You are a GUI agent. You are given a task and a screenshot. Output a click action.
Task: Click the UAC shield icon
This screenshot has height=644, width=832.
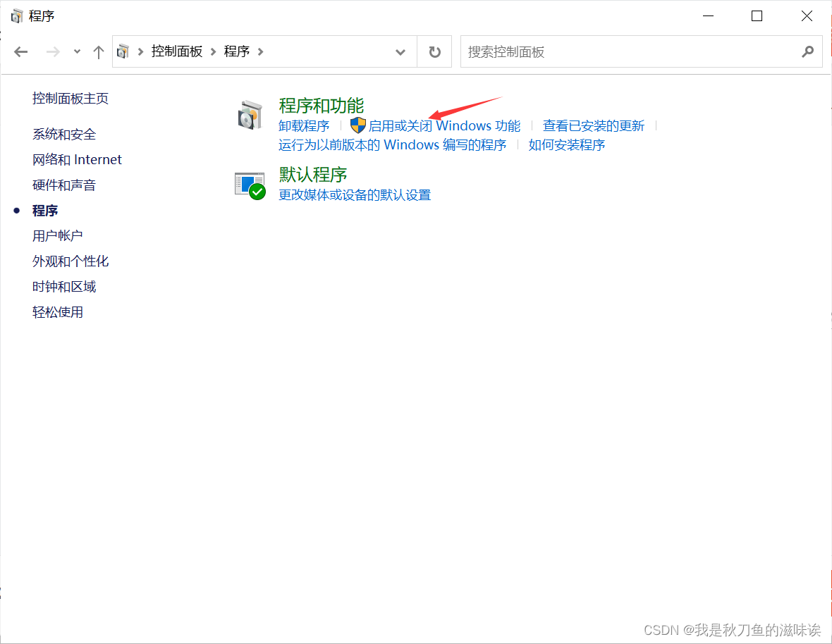coord(358,125)
